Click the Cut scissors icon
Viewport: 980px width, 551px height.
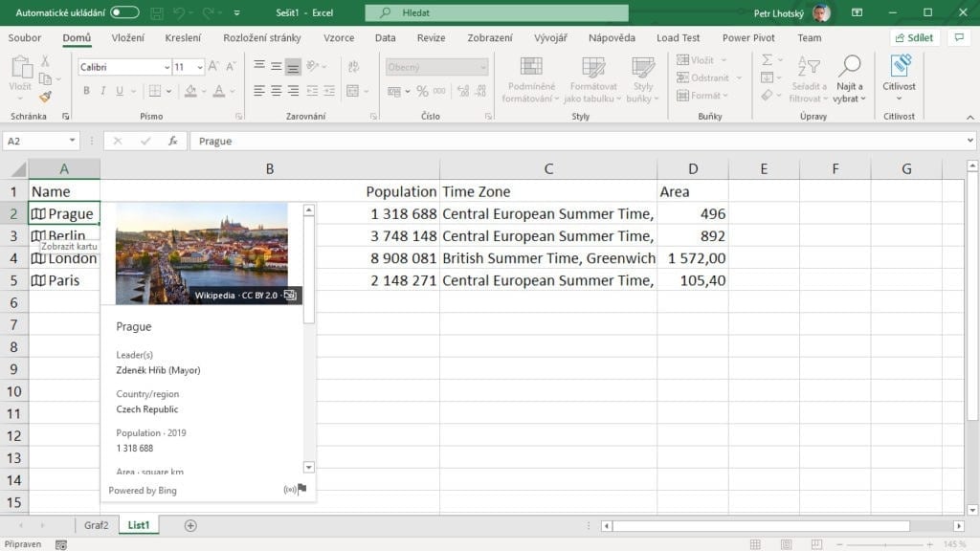coord(45,61)
